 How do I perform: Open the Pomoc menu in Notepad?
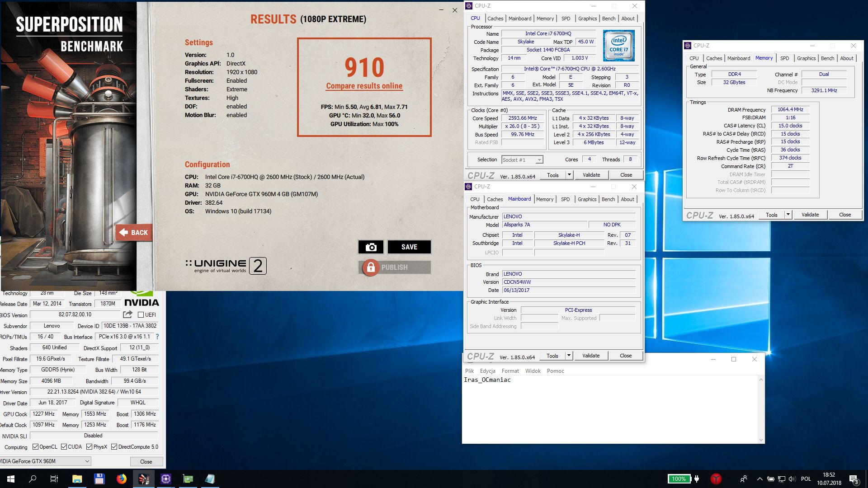555,371
